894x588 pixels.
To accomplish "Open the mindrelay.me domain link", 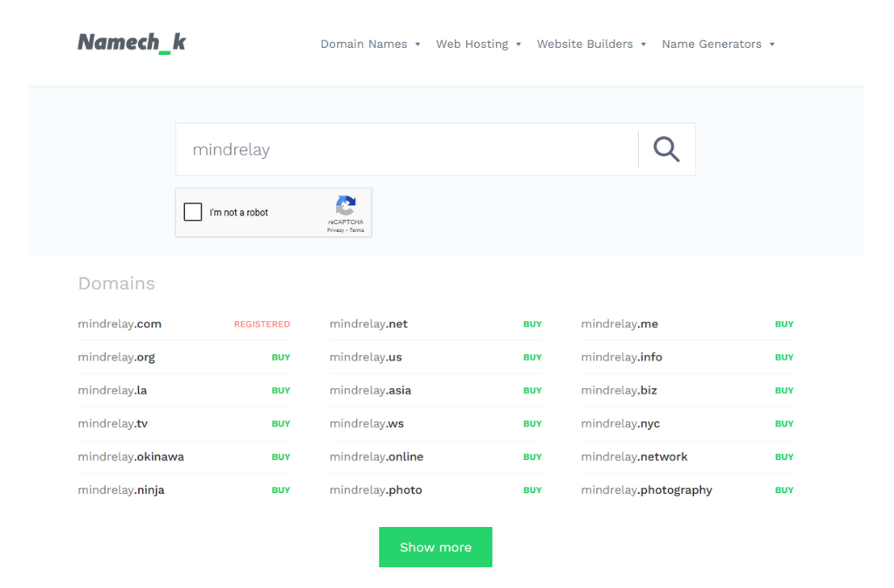I will [x=620, y=325].
